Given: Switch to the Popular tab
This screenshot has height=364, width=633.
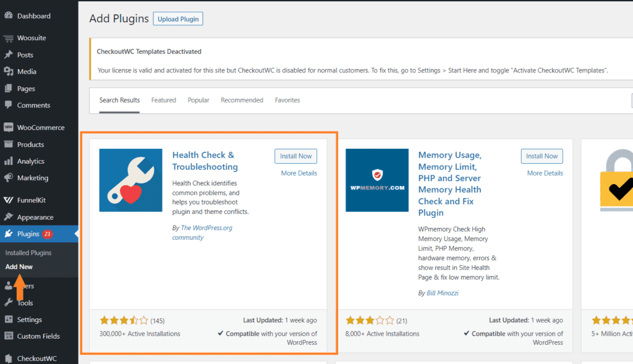Looking at the screenshot, I should [198, 100].
